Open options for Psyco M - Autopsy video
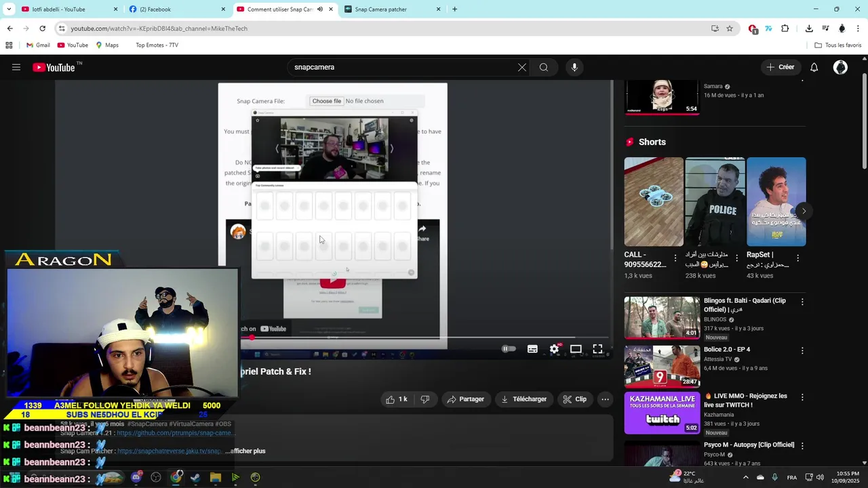This screenshot has width=868, height=488. pos(802,446)
